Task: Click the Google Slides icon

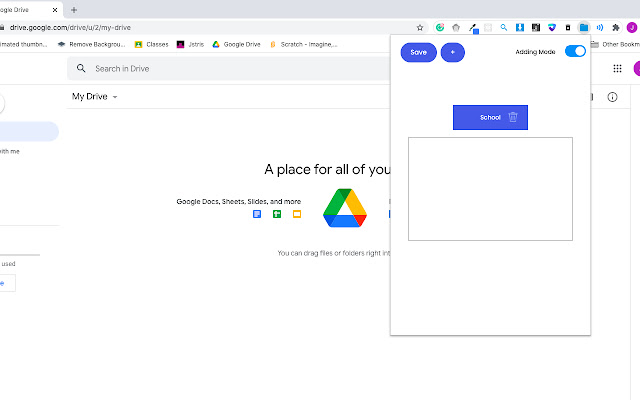Action: (297, 214)
